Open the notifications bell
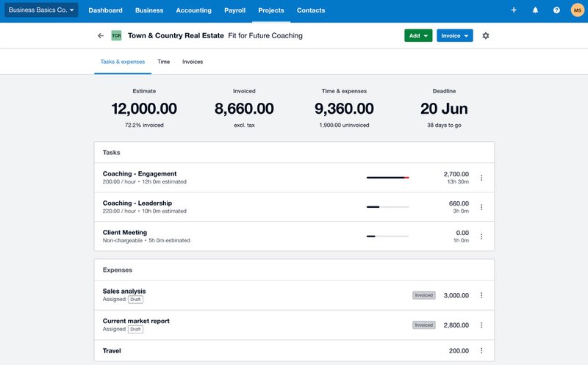Screen dimensions: 588x365 535,10
